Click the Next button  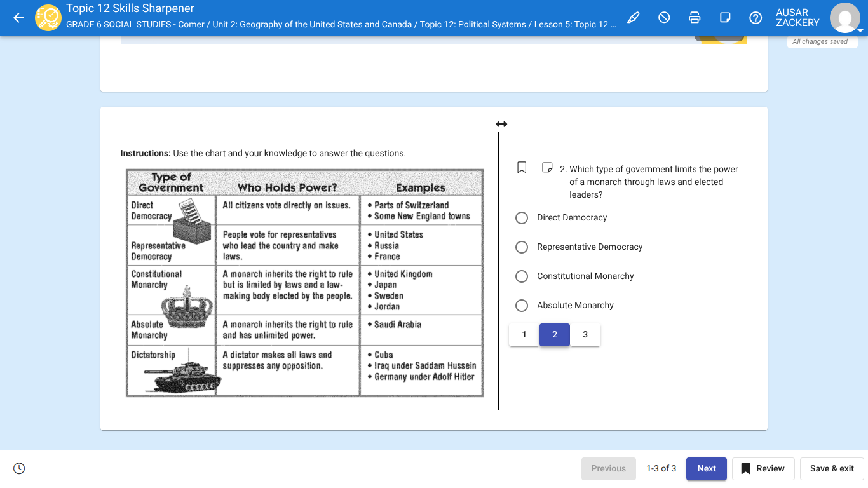click(x=706, y=468)
